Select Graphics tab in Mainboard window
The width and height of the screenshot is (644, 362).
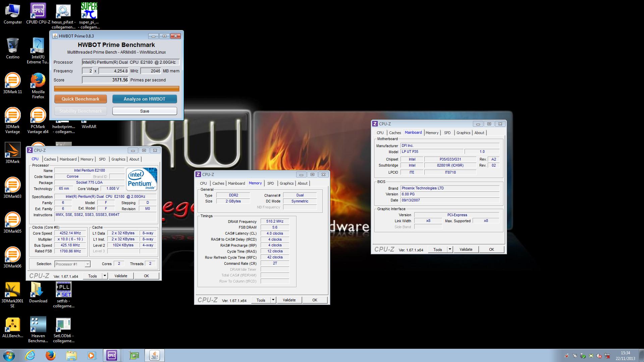(464, 133)
